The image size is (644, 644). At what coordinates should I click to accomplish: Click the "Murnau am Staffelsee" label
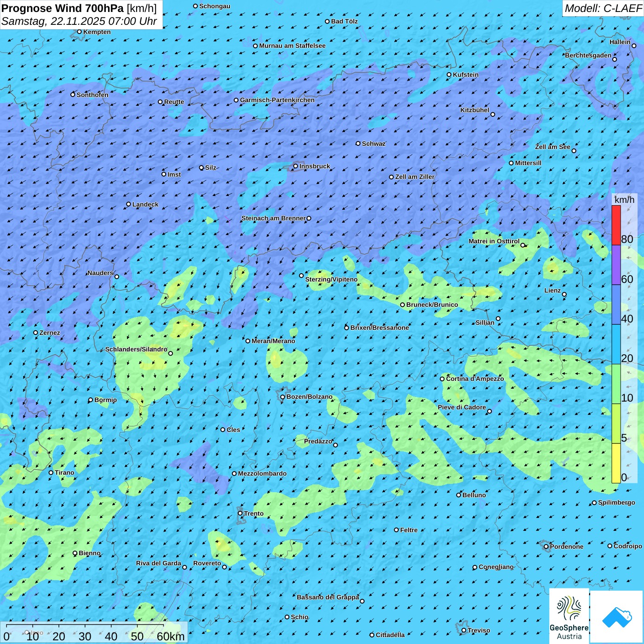pos(292,46)
